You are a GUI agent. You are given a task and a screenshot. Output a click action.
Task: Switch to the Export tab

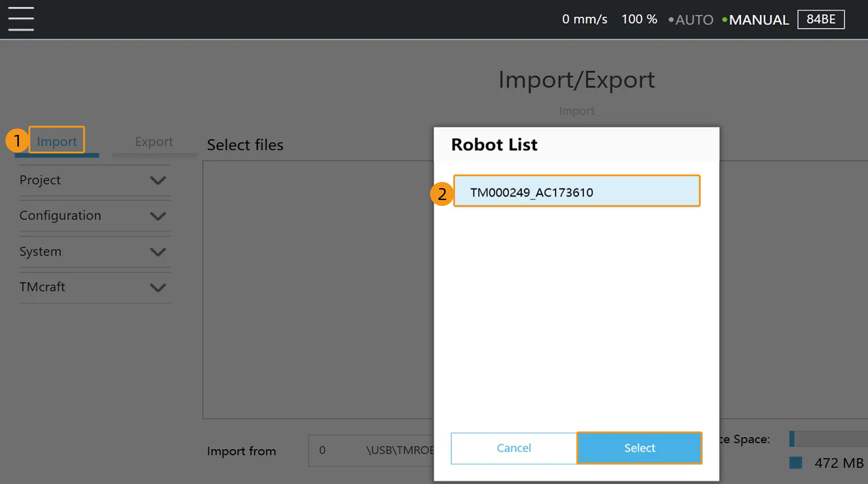[154, 141]
